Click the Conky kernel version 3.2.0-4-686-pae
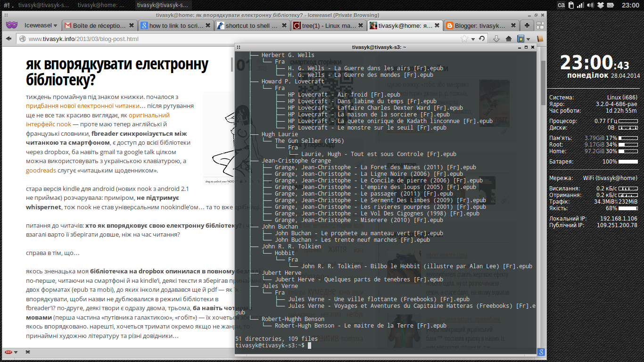The height and width of the screenshot is (362, 644). coord(613,104)
